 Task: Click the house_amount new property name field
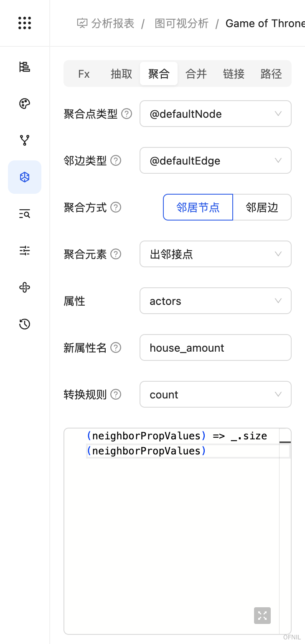coord(216,347)
